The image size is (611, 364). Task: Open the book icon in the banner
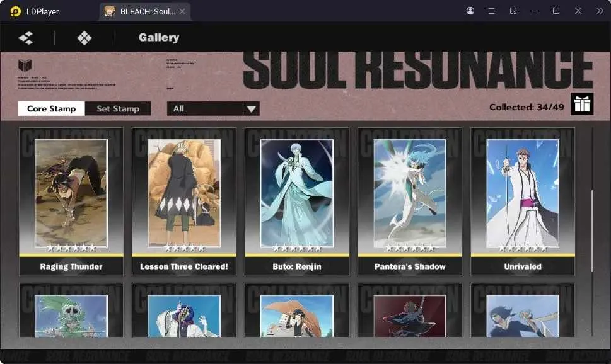(x=25, y=65)
